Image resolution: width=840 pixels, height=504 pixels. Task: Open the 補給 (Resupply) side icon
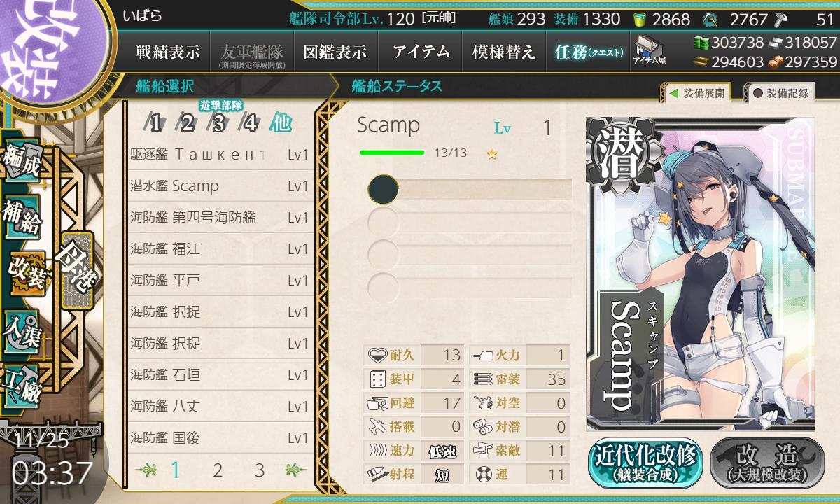(x=22, y=218)
